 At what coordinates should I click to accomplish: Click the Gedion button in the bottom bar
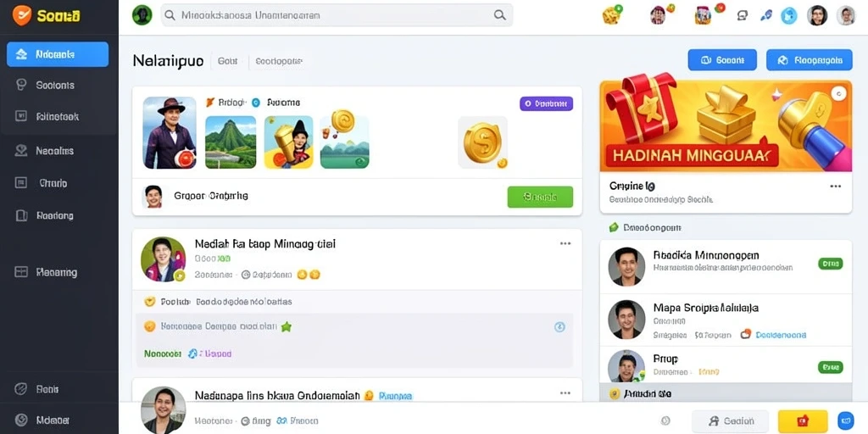(731, 421)
